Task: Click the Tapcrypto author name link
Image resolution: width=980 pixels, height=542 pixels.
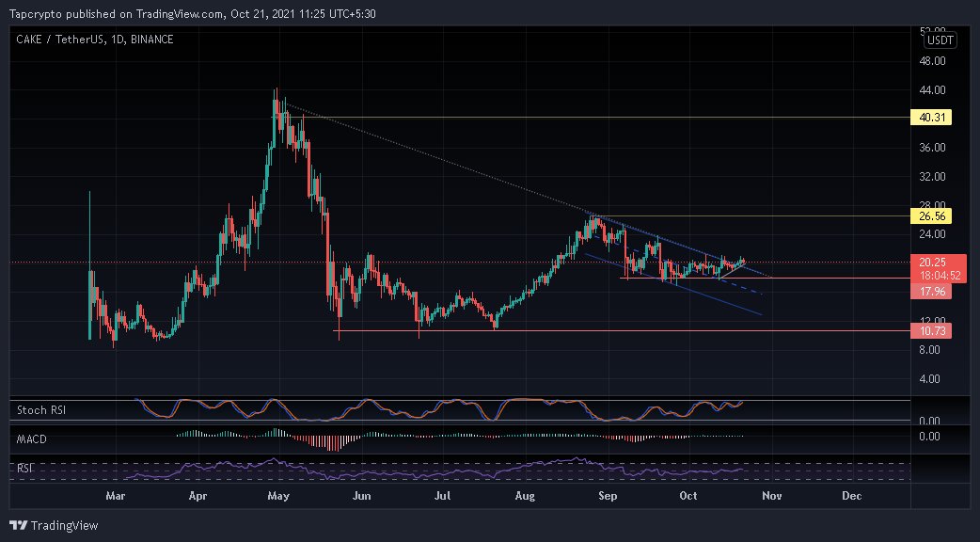Action: 36,14
